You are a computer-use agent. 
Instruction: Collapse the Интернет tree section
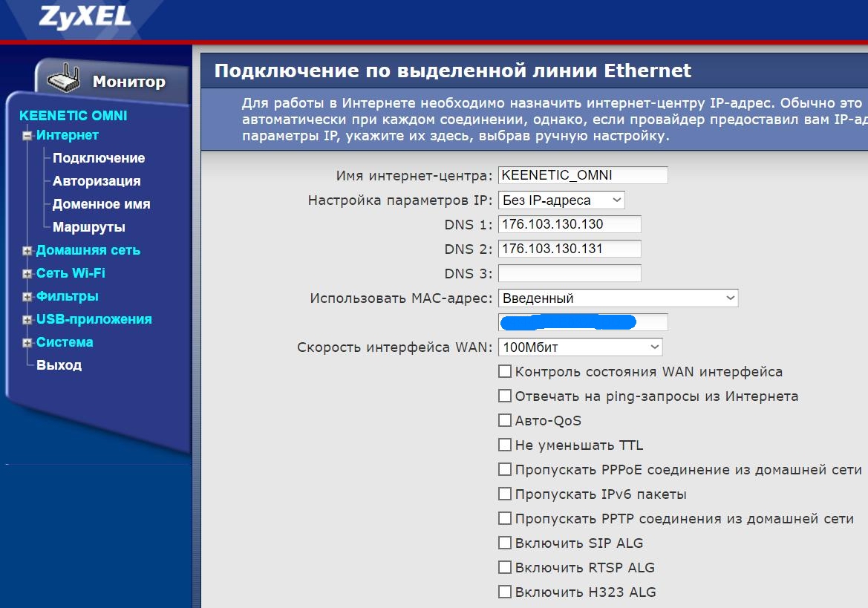point(27,136)
